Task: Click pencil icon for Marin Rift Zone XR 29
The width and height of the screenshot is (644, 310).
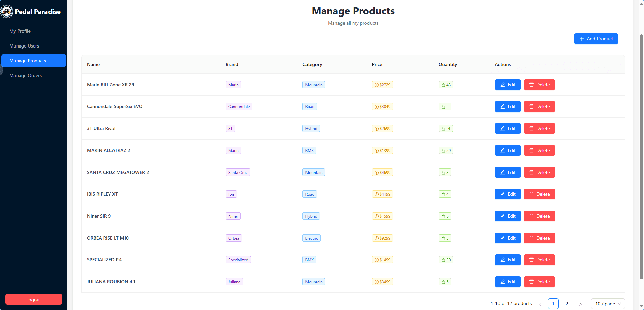Action: (502, 85)
